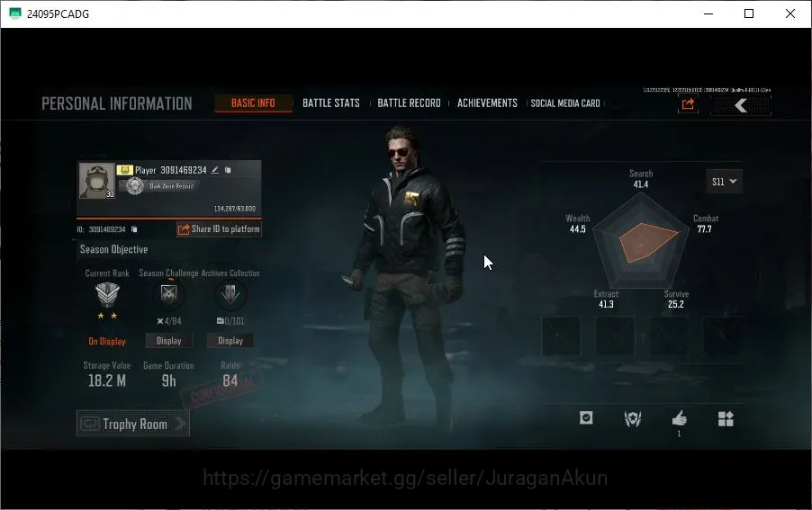Screen dimensions: 812x510
Task: Go to the Achievements tab
Action: pos(487,103)
